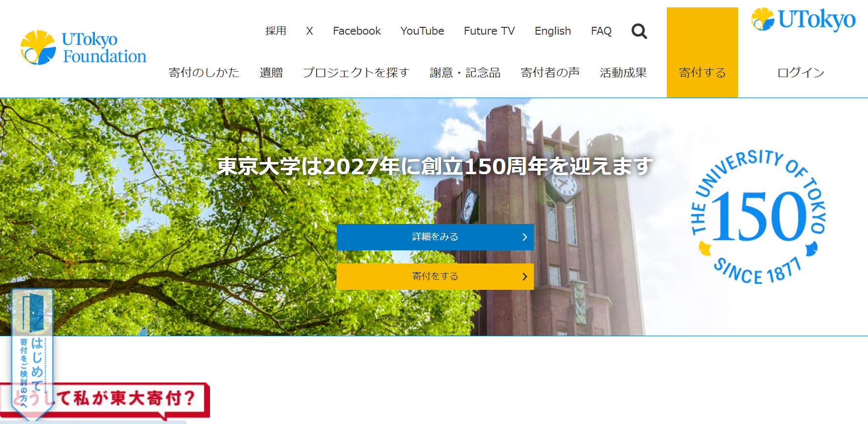This screenshot has height=424, width=868.
Task: Open the 150th anniversary emblem
Action: click(x=758, y=217)
